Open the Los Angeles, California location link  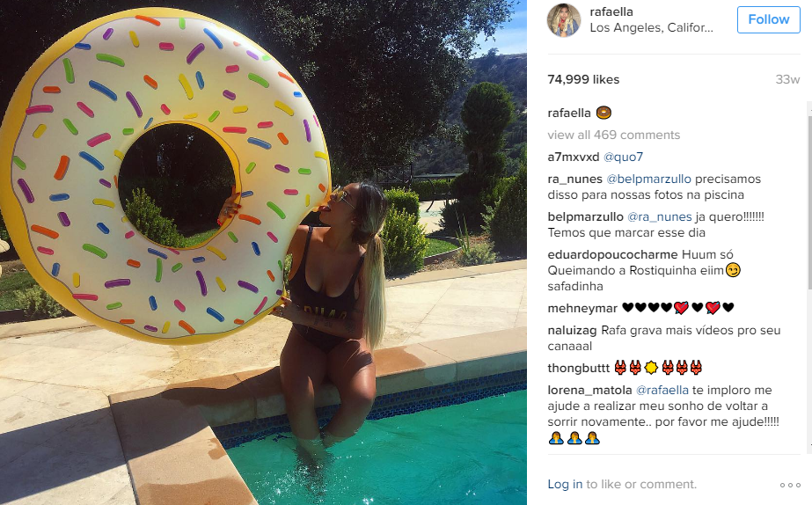(x=652, y=27)
